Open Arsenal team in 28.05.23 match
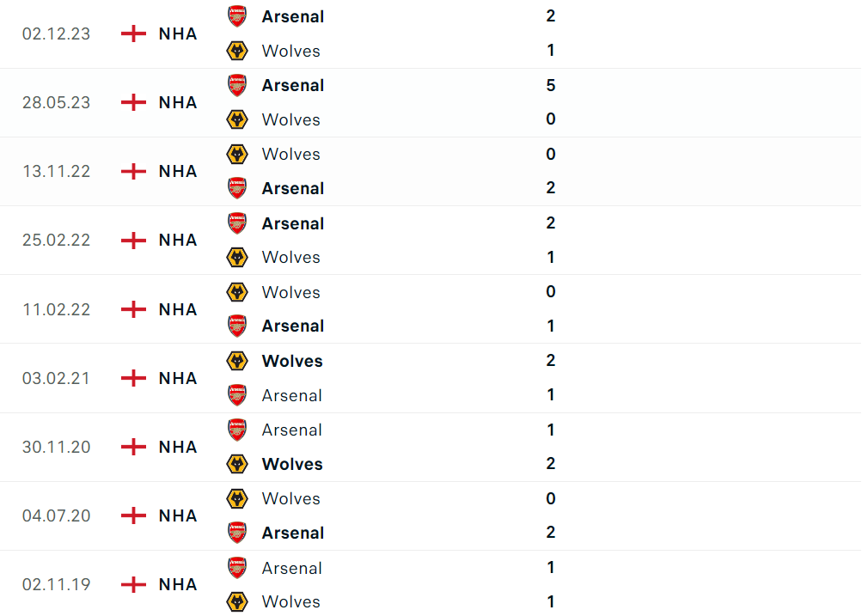 [x=292, y=85]
